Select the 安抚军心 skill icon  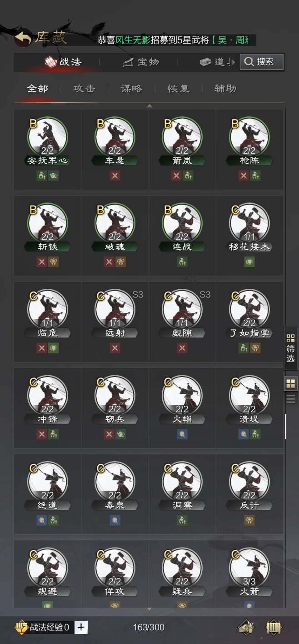tap(48, 136)
